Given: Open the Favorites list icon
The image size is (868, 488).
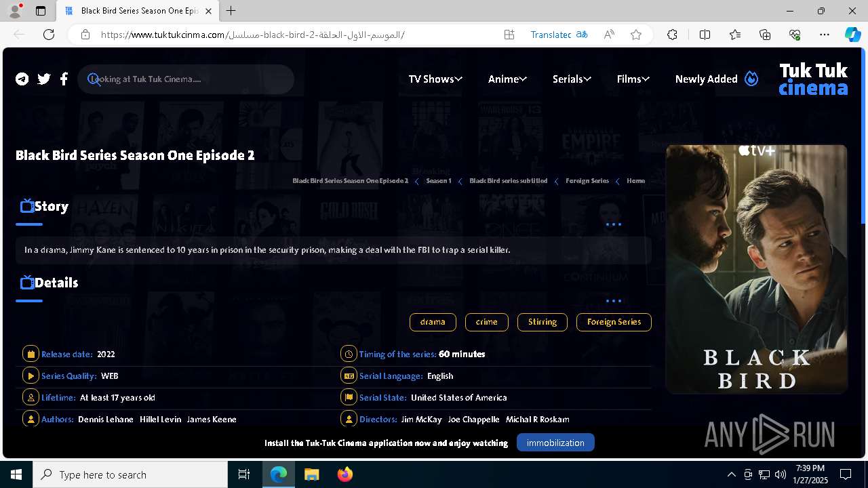Looking at the screenshot, I should (735, 35).
